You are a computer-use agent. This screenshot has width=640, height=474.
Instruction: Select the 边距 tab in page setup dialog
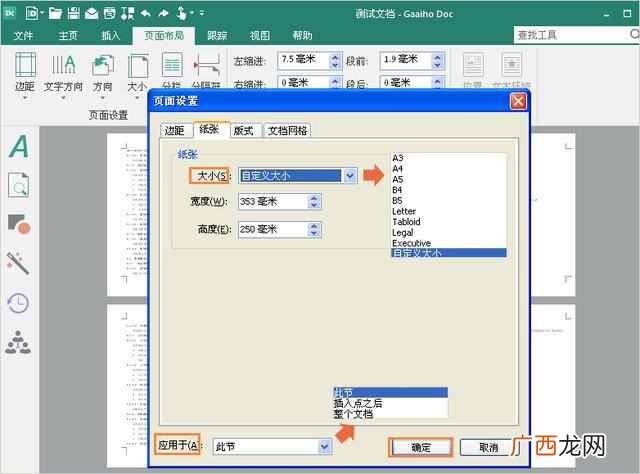[175, 130]
